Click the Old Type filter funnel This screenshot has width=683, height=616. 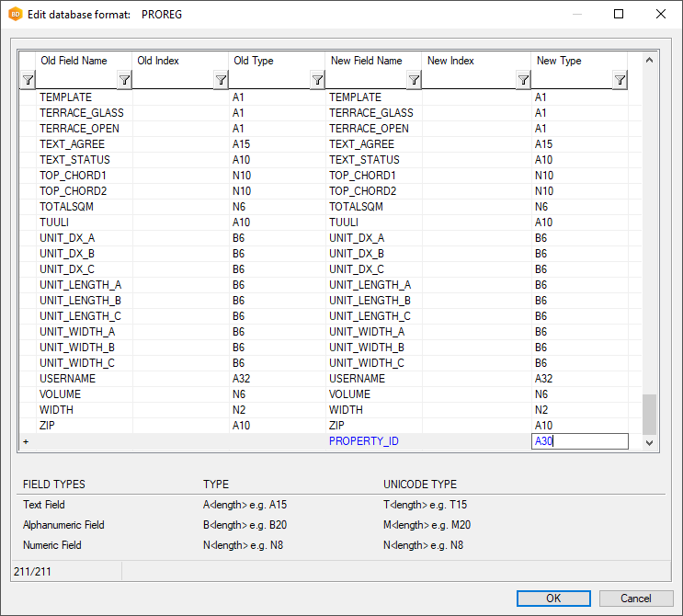click(x=317, y=81)
